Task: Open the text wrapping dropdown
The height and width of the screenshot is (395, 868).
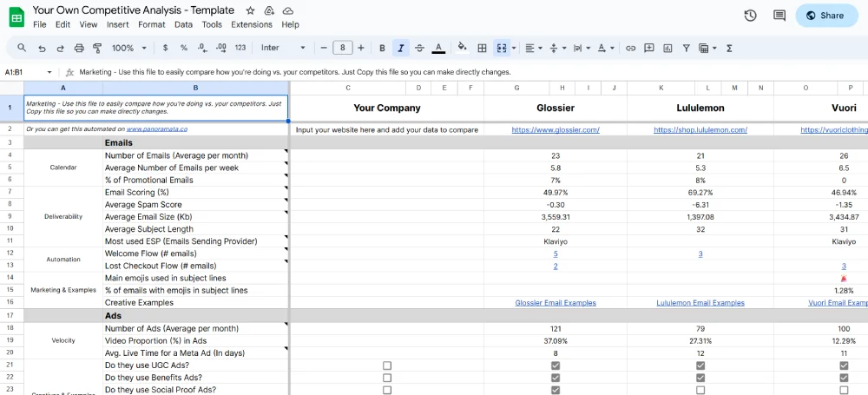Action: coord(582,49)
